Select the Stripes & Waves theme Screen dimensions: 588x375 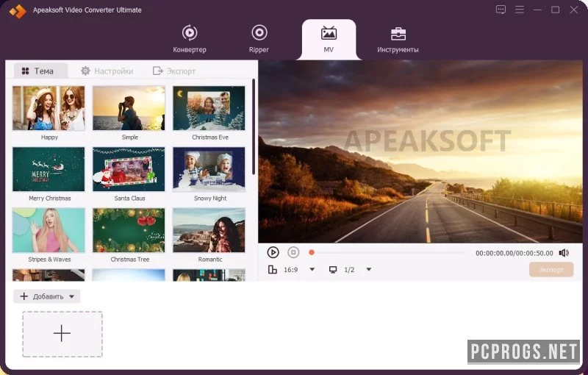[49, 230]
